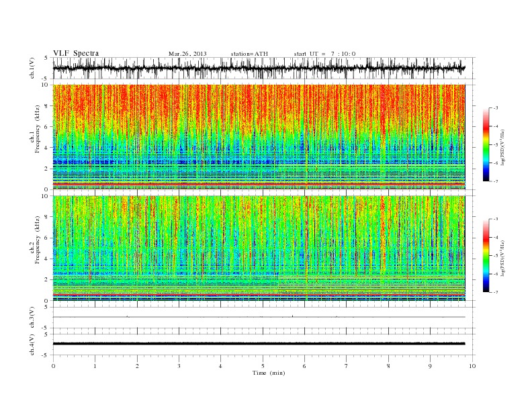Image resolution: width=532 pixels, height=411 pixels.
Task: Click the ch.1 voltage waveform trace panel
Action: click(x=263, y=68)
